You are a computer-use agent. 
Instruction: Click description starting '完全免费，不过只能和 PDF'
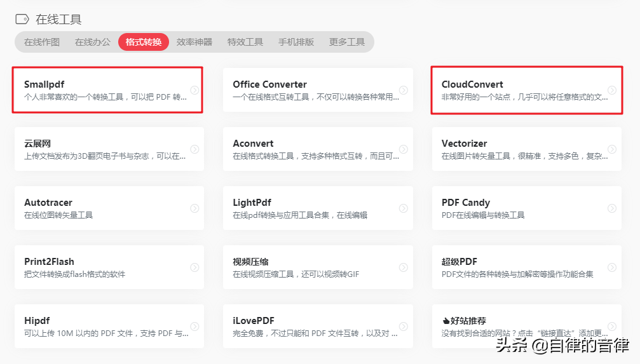pyautogui.click(x=315, y=334)
